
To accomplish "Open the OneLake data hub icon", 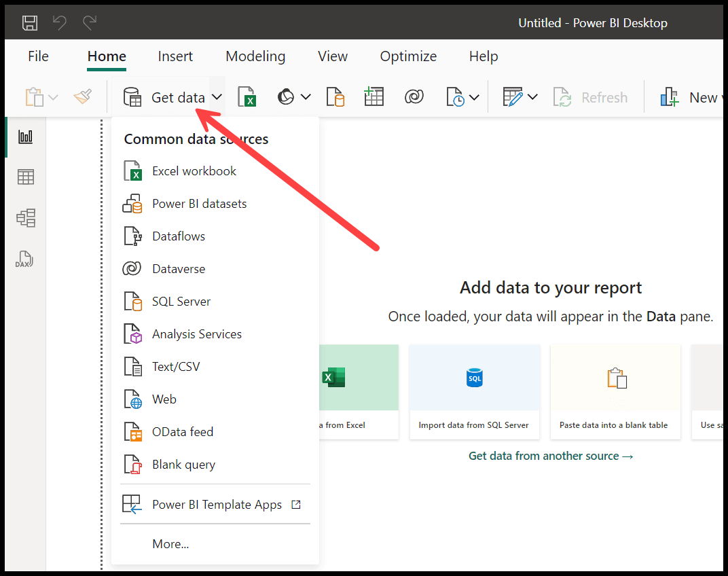I will tap(285, 97).
